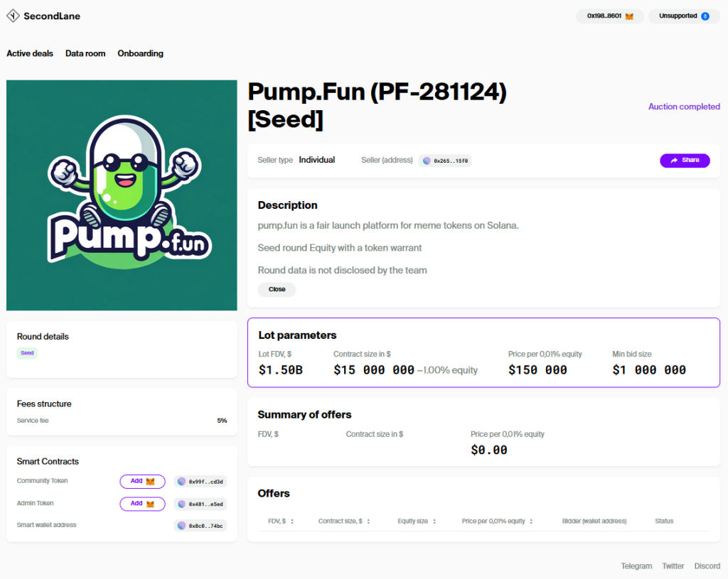Click the Auction completed status text
This screenshot has width=728, height=579.
pyautogui.click(x=684, y=107)
